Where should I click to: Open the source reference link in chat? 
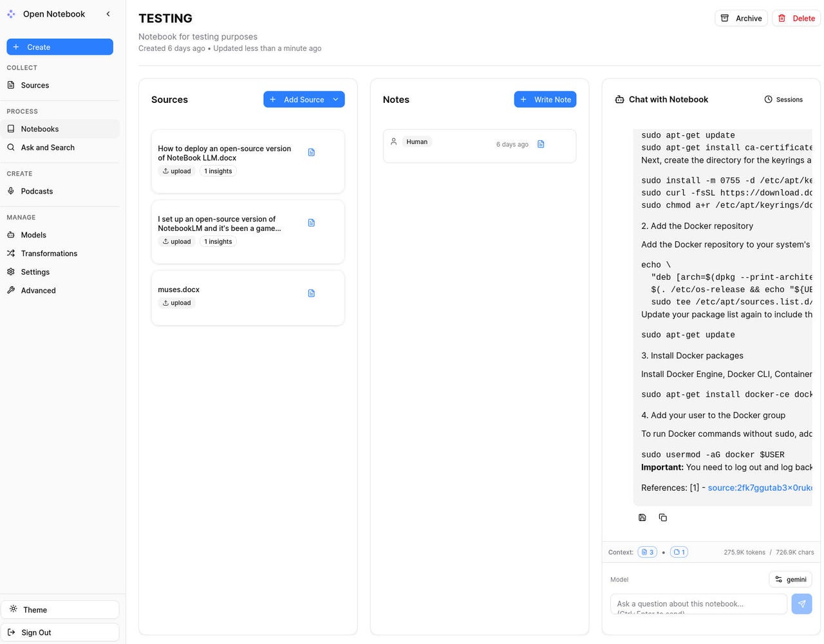coord(760,488)
